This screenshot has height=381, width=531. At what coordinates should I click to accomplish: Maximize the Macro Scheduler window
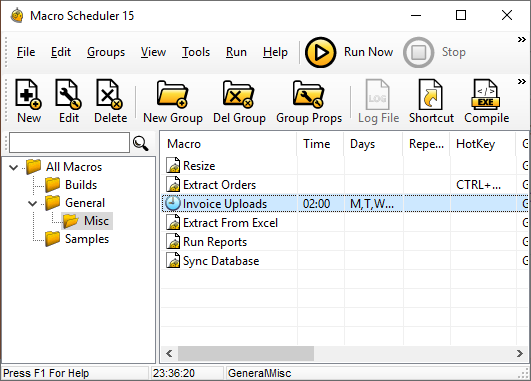(461, 15)
